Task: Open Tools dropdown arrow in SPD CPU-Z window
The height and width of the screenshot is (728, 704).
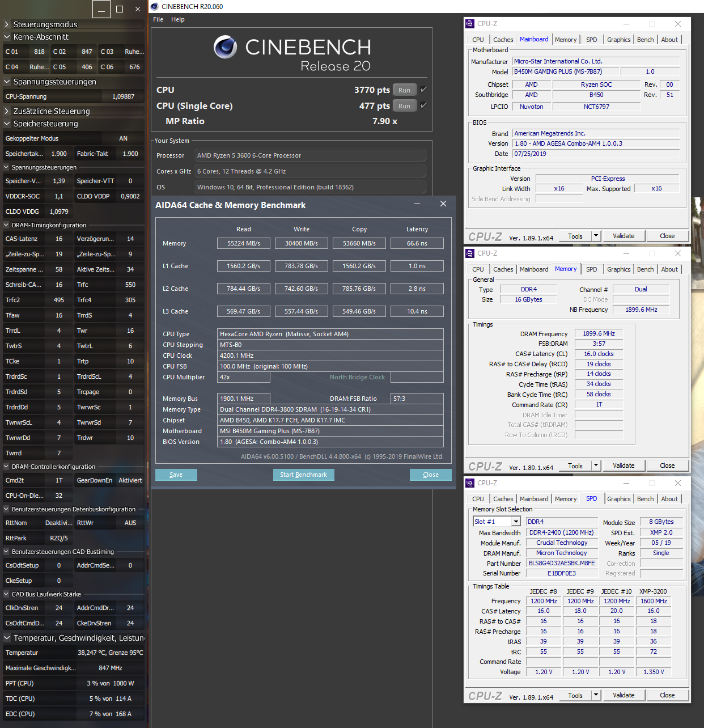Action: (596, 695)
